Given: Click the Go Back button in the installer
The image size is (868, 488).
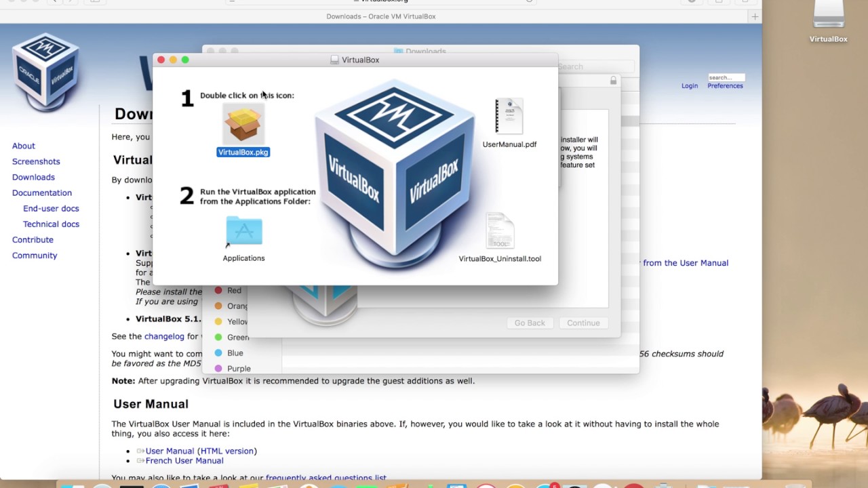Looking at the screenshot, I should (x=530, y=323).
